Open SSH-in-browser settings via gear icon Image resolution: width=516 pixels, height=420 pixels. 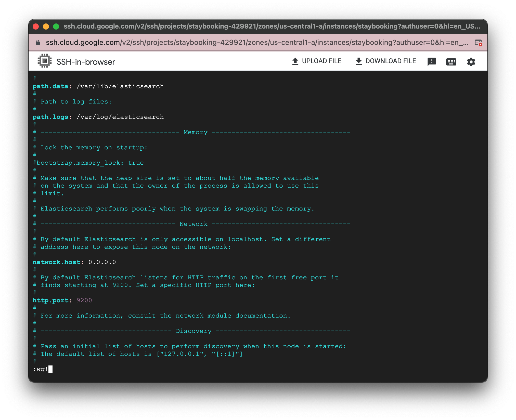coord(471,61)
